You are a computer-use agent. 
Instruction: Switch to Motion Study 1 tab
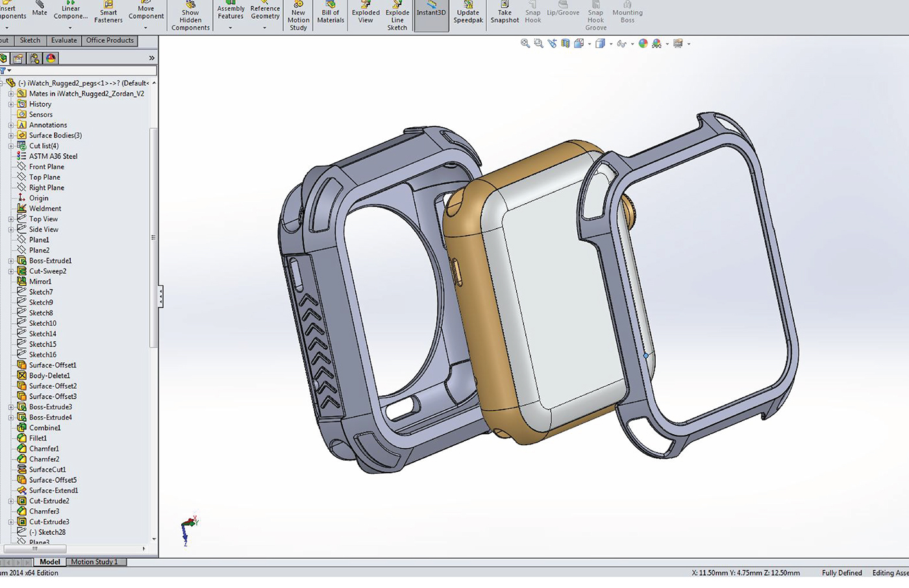pos(94,562)
